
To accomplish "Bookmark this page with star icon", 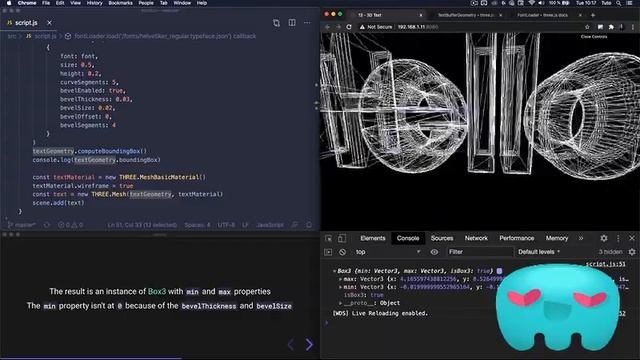I will [x=587, y=27].
